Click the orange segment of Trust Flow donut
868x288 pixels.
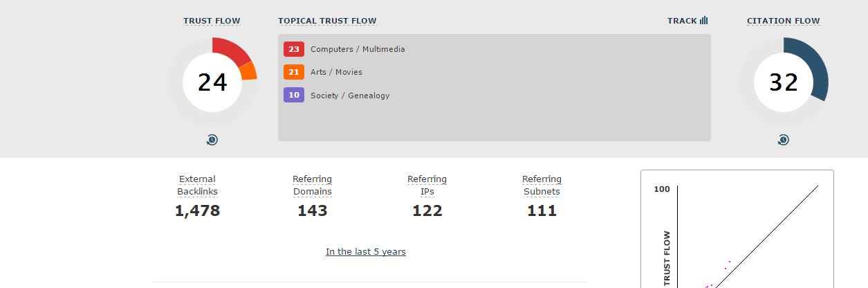(250, 71)
